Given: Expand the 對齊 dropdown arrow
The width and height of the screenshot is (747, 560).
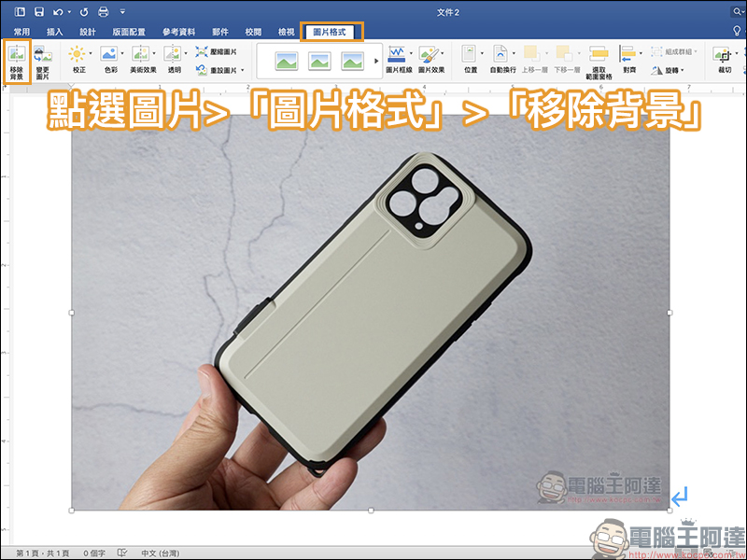Looking at the screenshot, I should 641,54.
